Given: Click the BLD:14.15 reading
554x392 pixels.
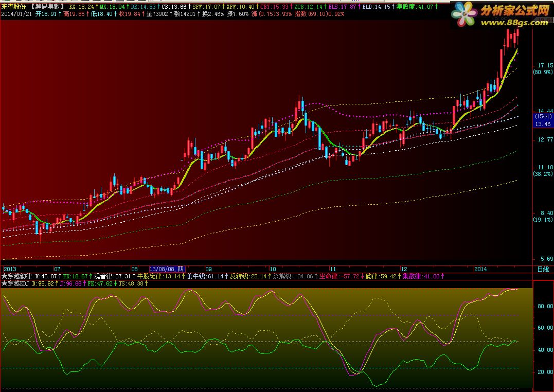Looking at the screenshot, I should tap(378, 7).
